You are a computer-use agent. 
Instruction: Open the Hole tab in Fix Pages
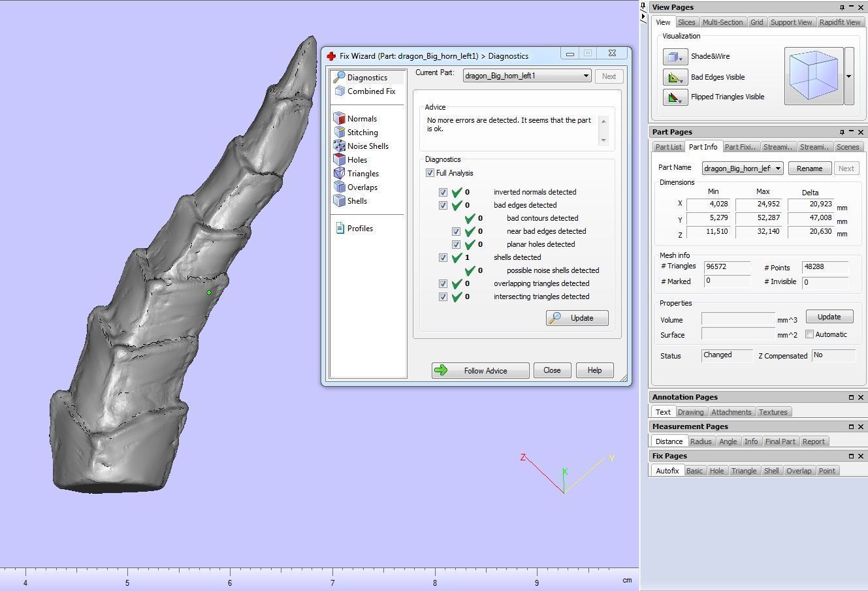point(716,471)
